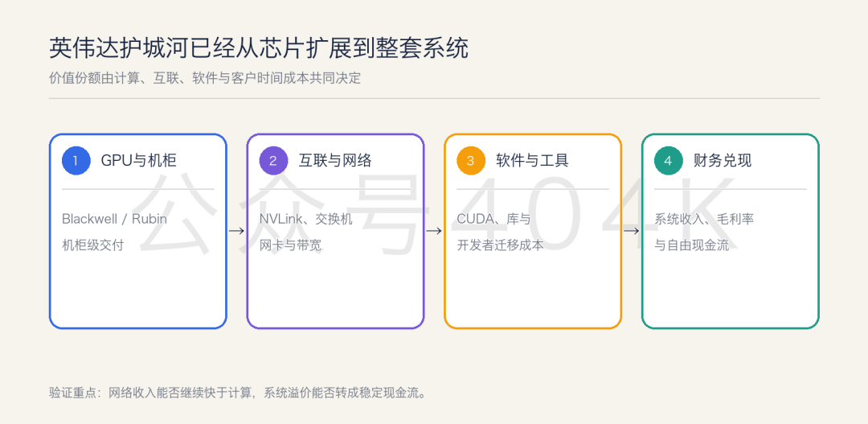The image size is (868, 424).
Task: Click the blue circle numbered 1
Action: [76, 161]
